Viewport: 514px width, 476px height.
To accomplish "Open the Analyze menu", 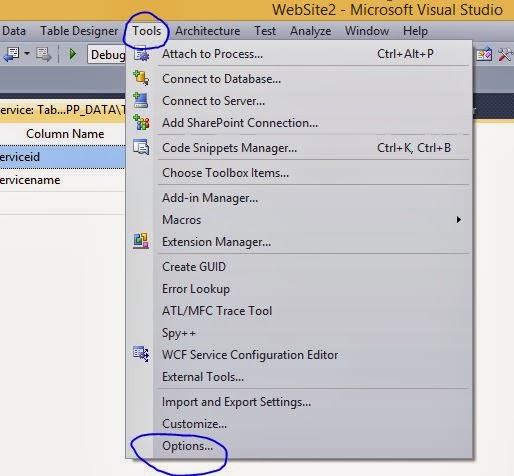I will coord(310,31).
